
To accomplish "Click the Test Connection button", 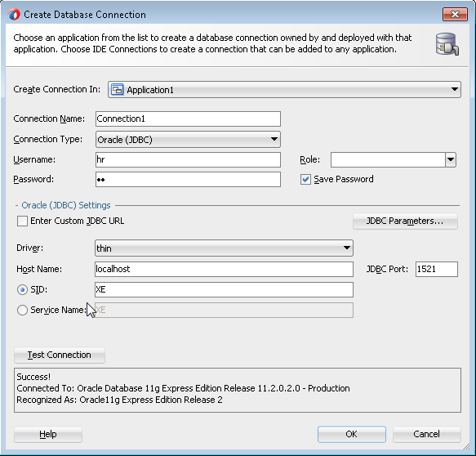I will pos(60,355).
